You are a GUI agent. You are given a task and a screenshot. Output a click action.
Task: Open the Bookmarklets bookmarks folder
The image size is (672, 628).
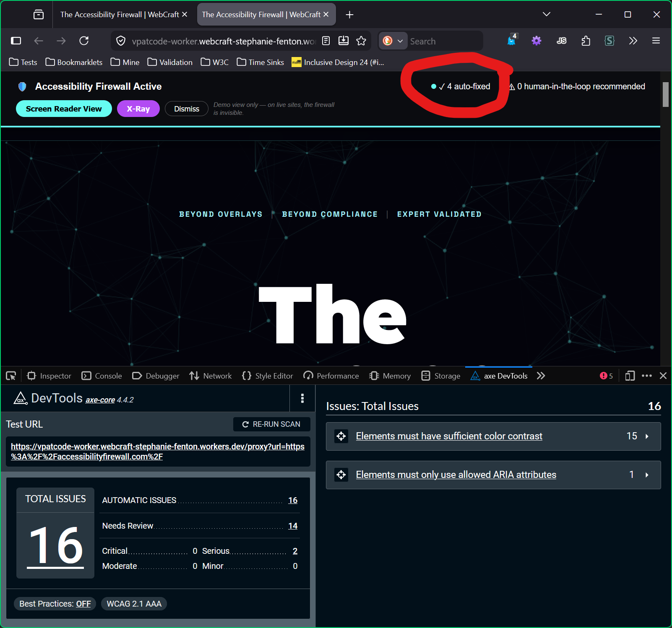[x=74, y=62]
